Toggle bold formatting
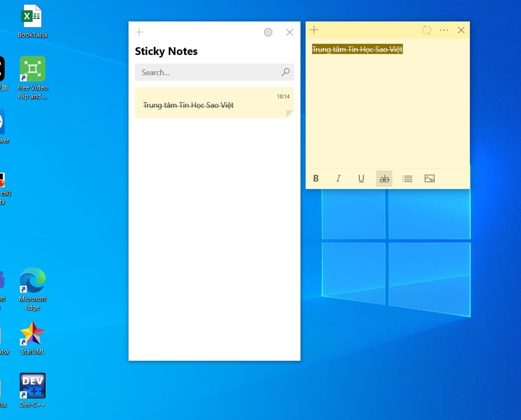 [316, 179]
